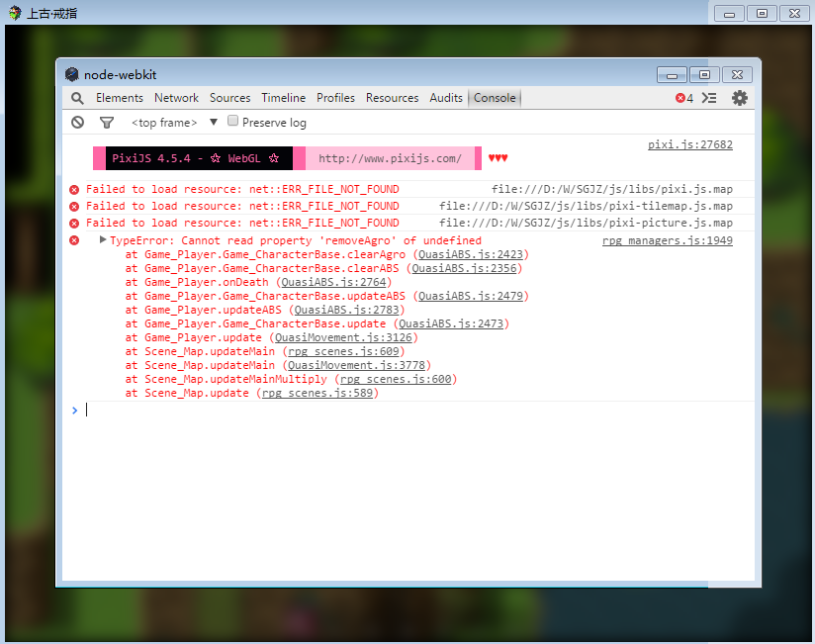The image size is (815, 644).
Task: Click error icon for the pixi-picture.js.map failure
Action: click(x=74, y=223)
